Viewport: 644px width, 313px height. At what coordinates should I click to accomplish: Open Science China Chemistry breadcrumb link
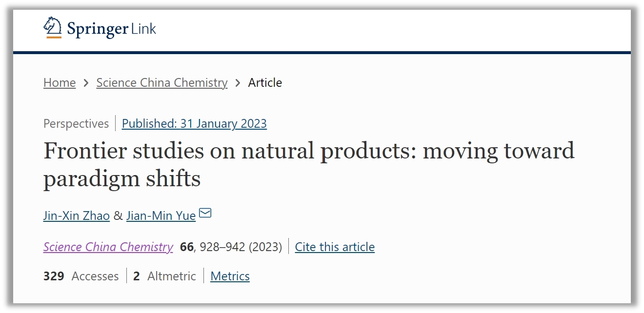(162, 83)
